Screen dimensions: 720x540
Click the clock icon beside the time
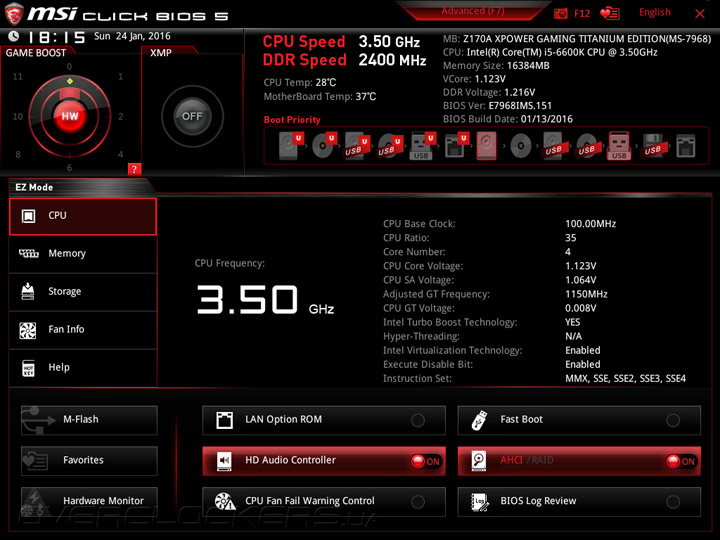pos(14,36)
